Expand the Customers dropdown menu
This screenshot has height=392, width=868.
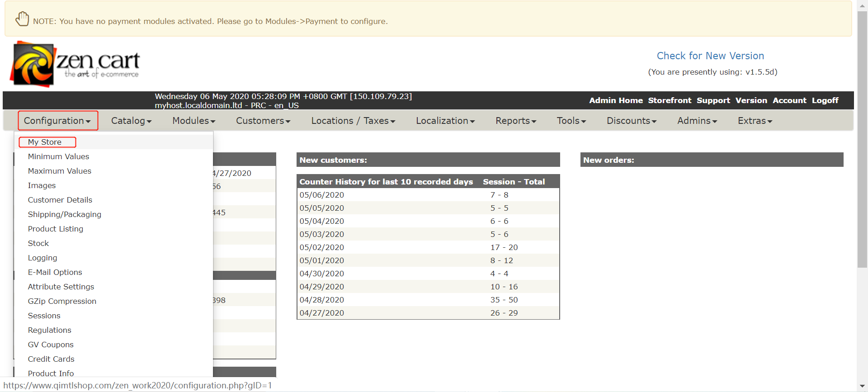pos(263,121)
